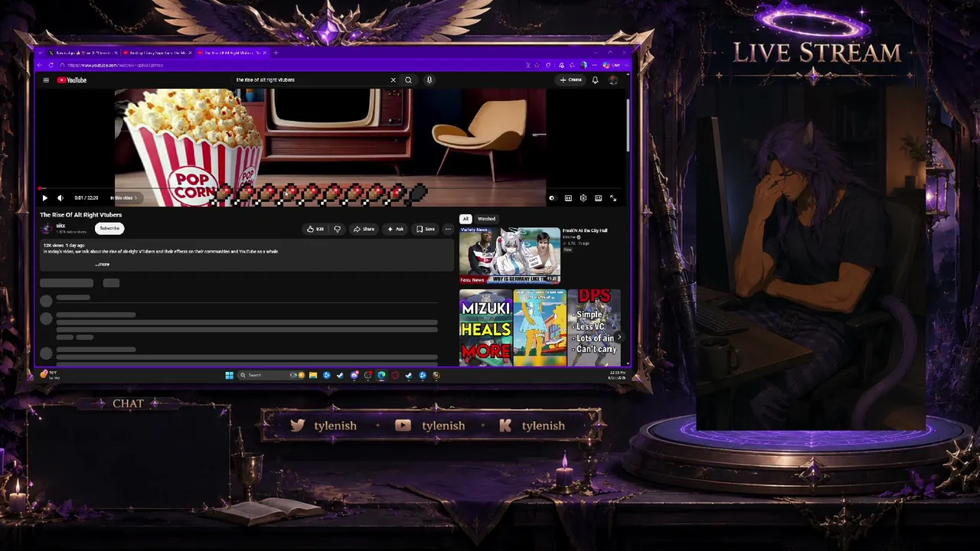Go back in the browser
This screenshot has height=551, width=980.
point(41,65)
